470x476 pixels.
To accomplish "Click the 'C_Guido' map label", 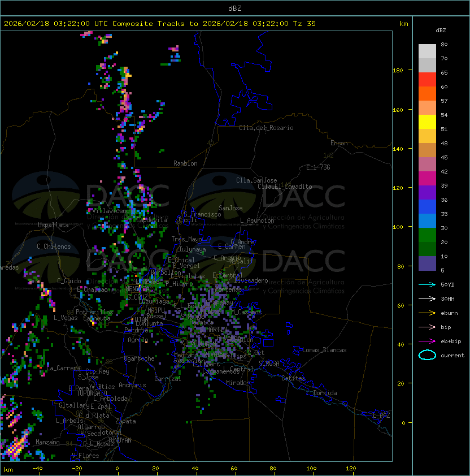I will [x=69, y=281].
